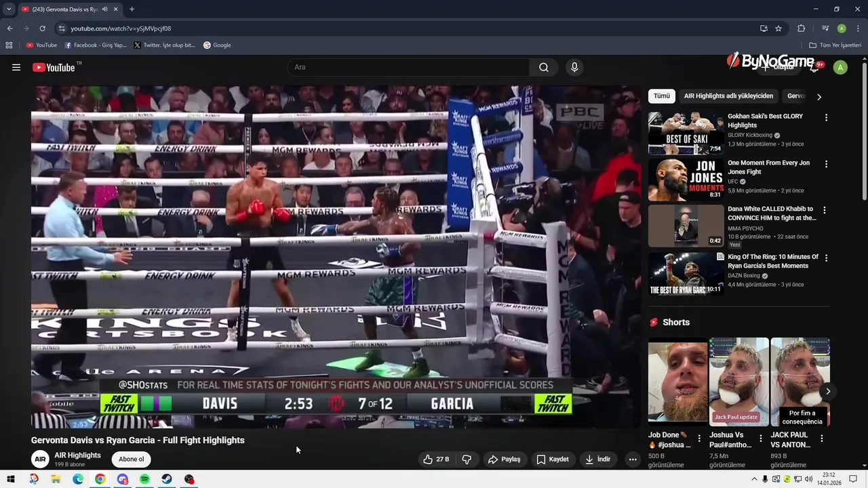The width and height of the screenshot is (868, 488).
Task: View site information icon in address bar
Action: [x=62, y=28]
